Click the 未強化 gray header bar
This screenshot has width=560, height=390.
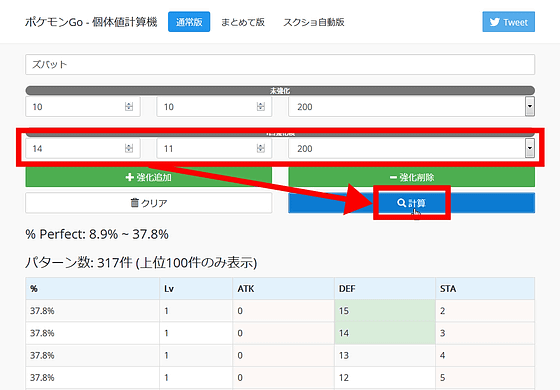[x=280, y=90]
